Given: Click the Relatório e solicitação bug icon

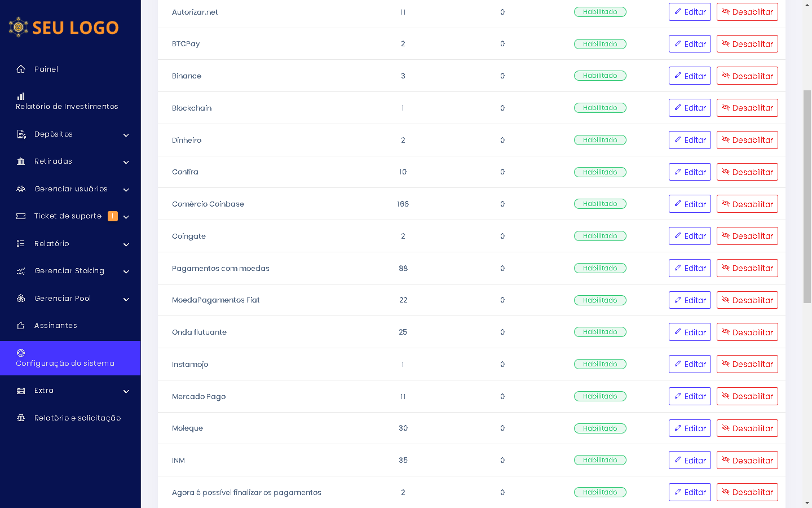Looking at the screenshot, I should [21, 418].
